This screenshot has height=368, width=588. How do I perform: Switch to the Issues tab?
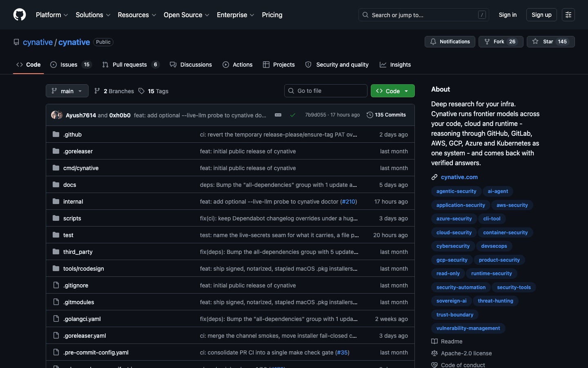pyautogui.click(x=71, y=65)
